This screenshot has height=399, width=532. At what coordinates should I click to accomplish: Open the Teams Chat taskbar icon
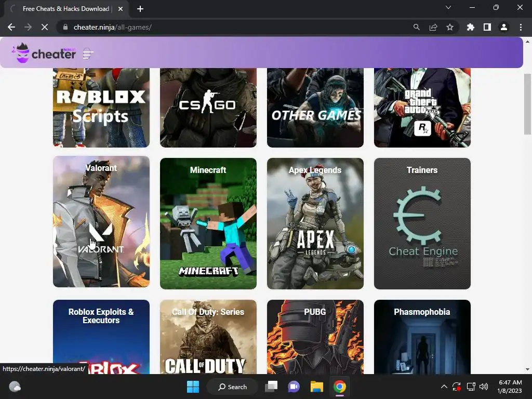294,387
